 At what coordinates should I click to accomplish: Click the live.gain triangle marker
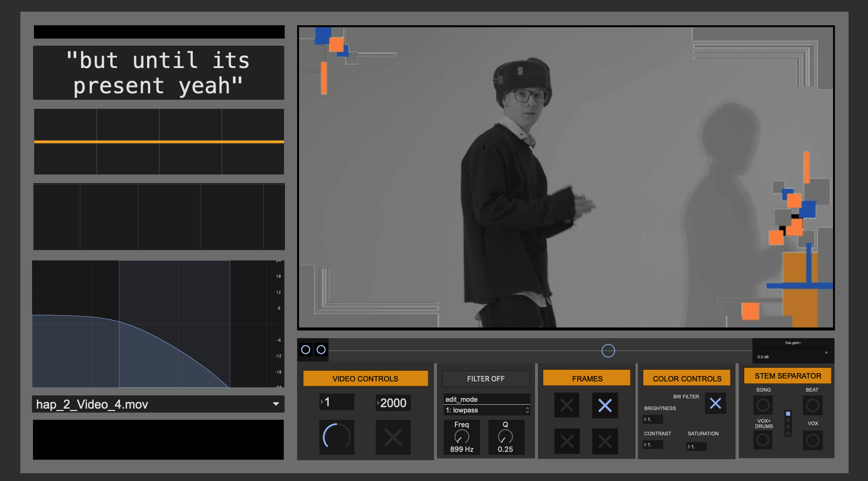tap(826, 352)
